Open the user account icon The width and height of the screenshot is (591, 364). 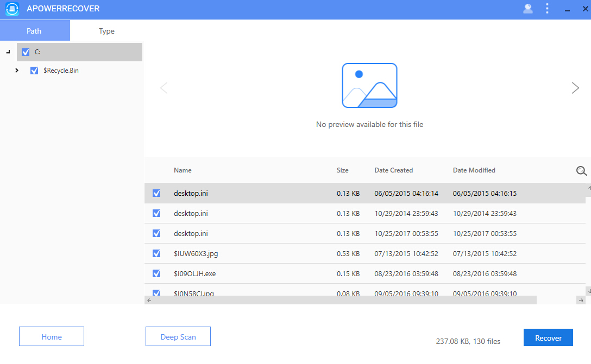[x=528, y=9]
